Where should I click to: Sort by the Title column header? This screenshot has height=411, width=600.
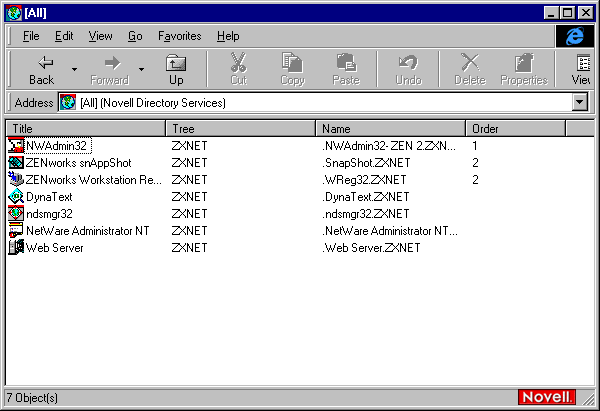(x=86, y=129)
